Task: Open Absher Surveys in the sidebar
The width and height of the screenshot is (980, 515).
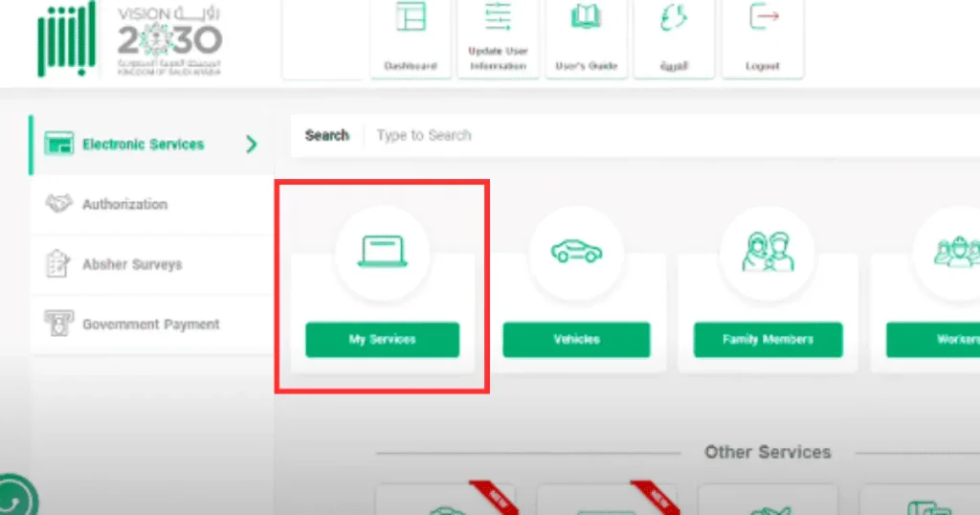Action: pos(150,264)
